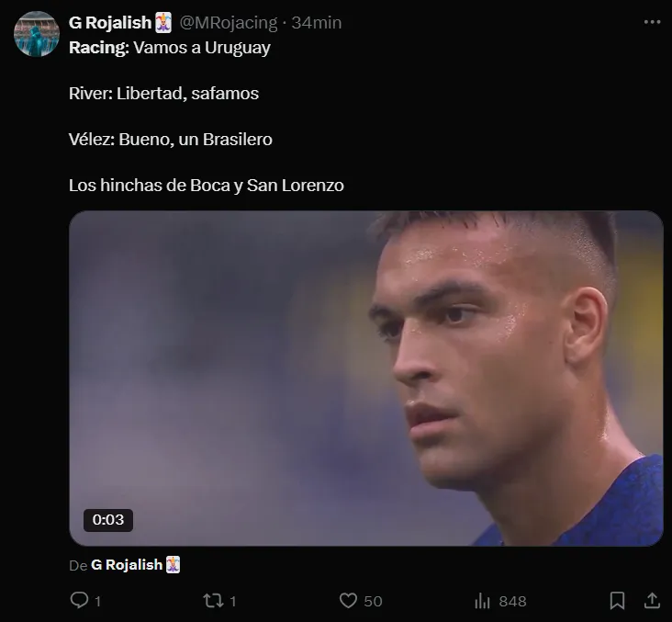The image size is (672, 622).
Task: Play the embedded video thumbnail
Action: click(365, 377)
